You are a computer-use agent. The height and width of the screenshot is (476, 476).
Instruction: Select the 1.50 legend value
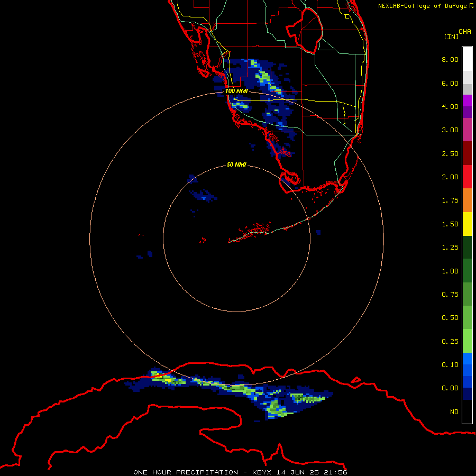(450, 224)
